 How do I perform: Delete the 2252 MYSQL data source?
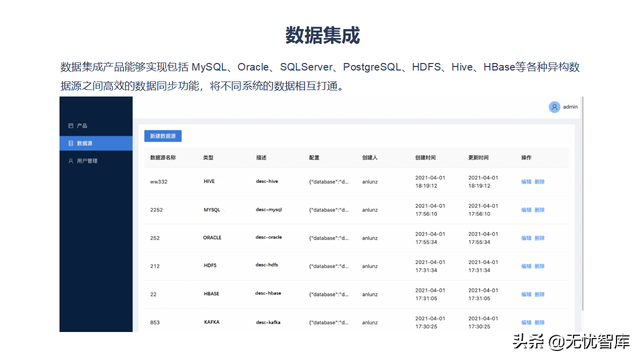coord(540,210)
